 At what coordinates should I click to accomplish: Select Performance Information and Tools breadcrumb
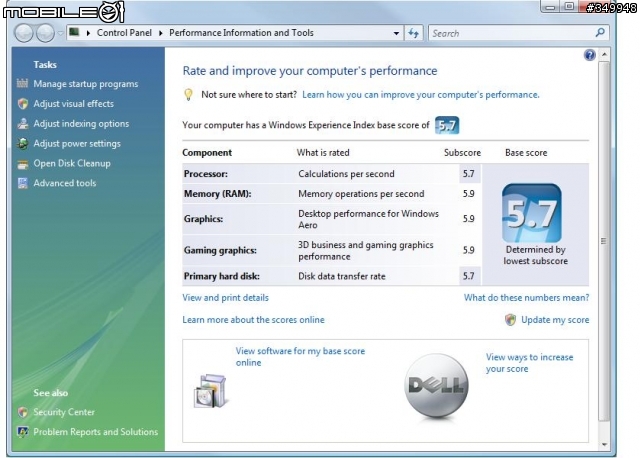pos(241,33)
